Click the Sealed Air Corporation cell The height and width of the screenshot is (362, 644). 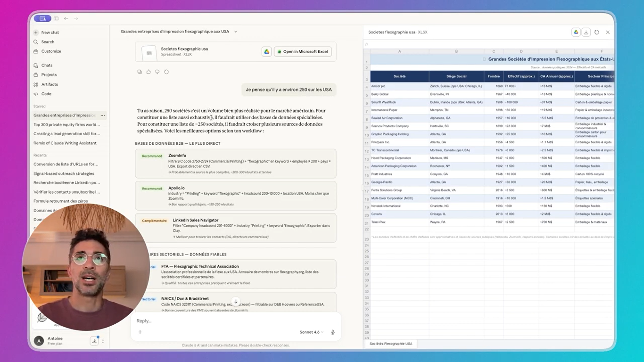pyautogui.click(x=400, y=118)
